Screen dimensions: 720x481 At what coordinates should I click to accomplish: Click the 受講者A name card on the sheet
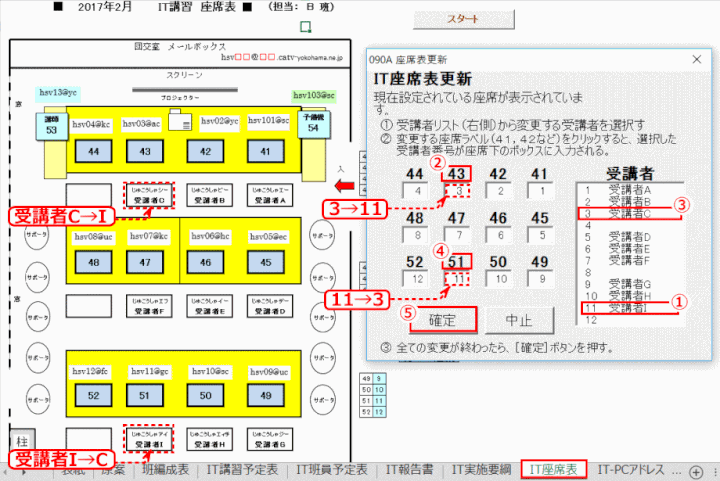[270, 195]
